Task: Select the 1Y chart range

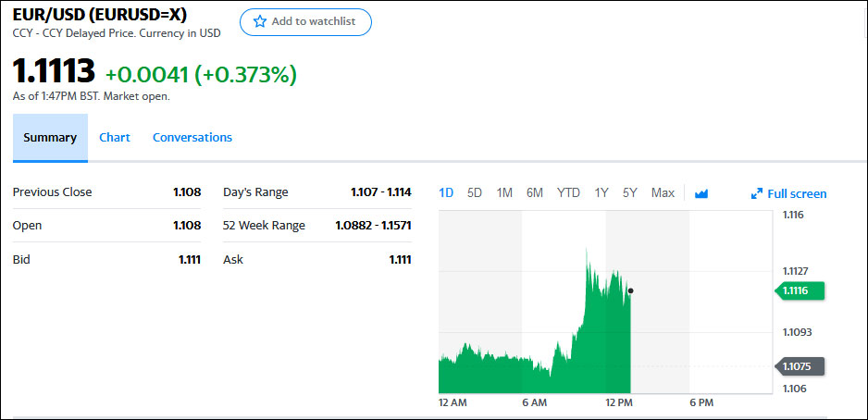Action: (x=601, y=192)
